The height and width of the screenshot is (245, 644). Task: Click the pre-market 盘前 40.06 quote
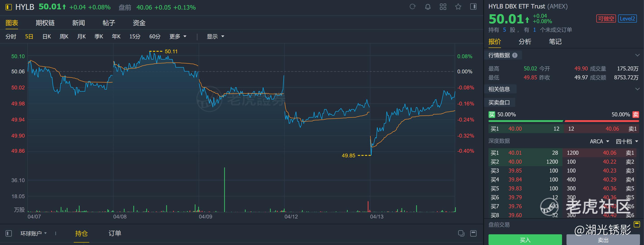(157, 8)
